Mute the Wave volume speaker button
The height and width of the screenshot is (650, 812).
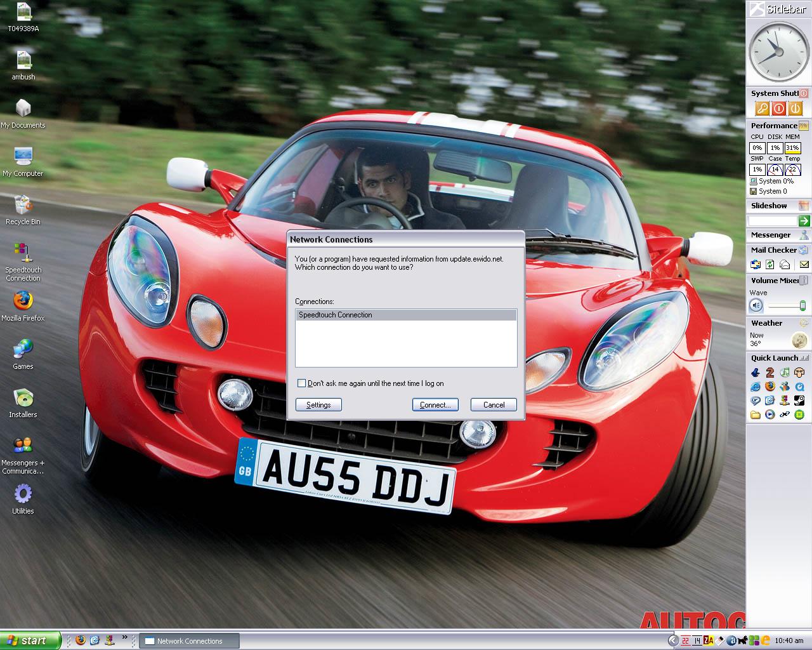point(756,306)
